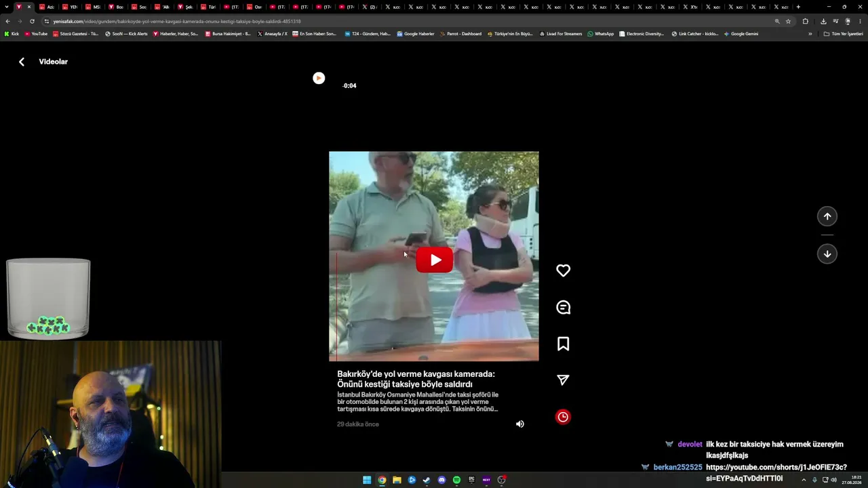The height and width of the screenshot is (488, 868).
Task: Open the zoom magnifier icon in address bar
Action: 777,21
